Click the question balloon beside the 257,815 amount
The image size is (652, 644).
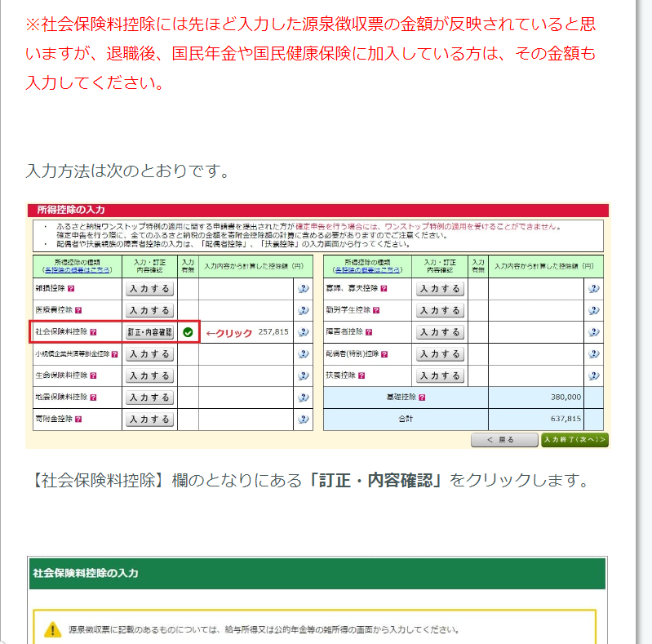click(304, 332)
